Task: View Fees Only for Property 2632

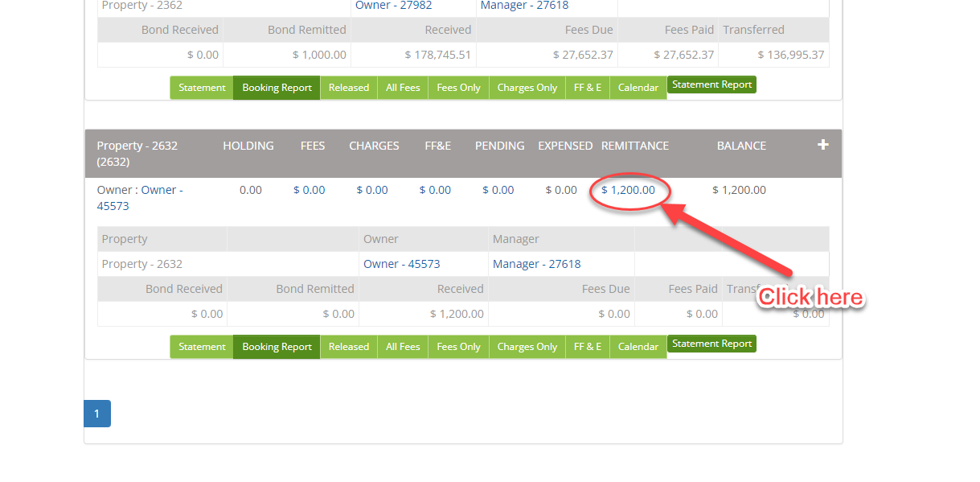Action: pos(458,347)
